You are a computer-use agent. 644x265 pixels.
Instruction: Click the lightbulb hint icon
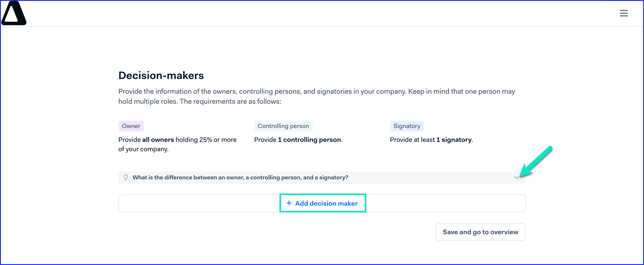coord(126,177)
